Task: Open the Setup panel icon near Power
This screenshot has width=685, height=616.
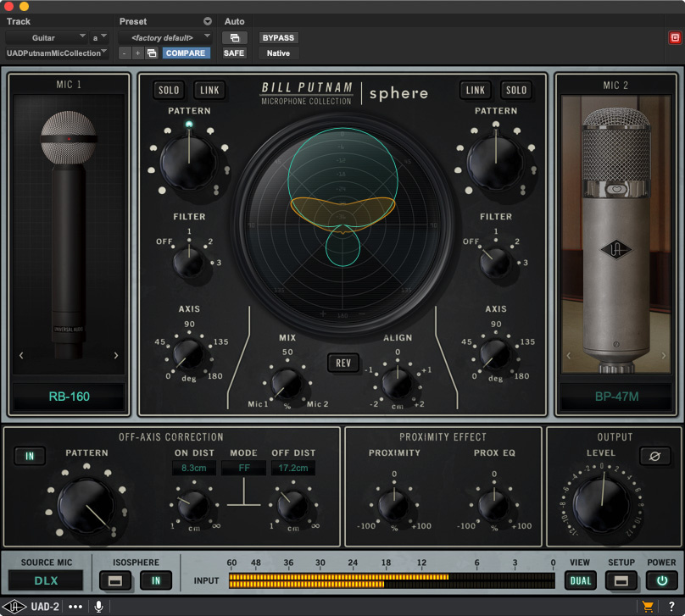Action: pos(621,580)
